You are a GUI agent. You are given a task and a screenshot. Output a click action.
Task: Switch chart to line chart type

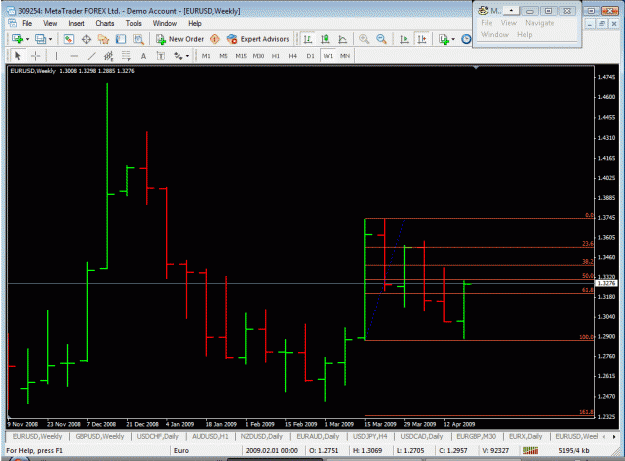pyautogui.click(x=342, y=39)
